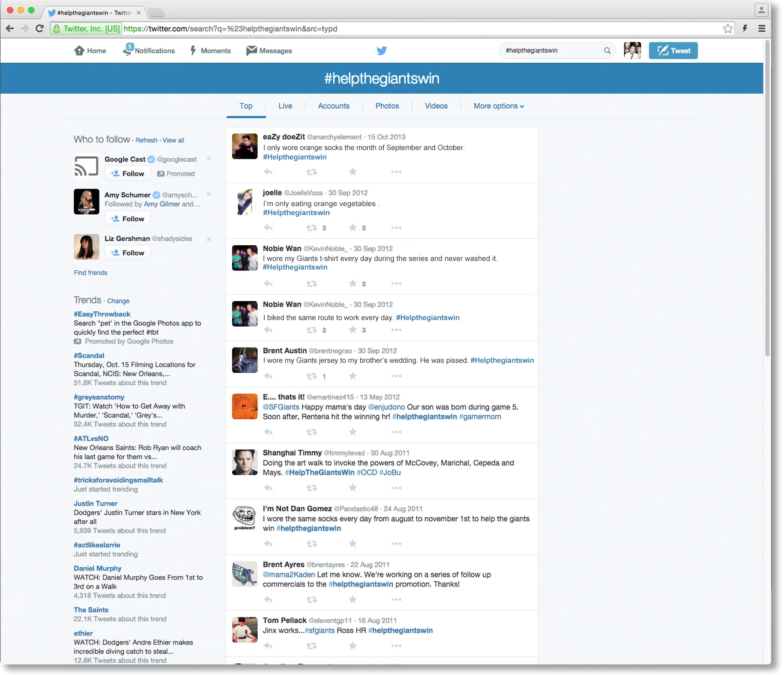Favorite the Brent Austin wedding jersey tweet
Screen dimensions: 784x675
[353, 376]
